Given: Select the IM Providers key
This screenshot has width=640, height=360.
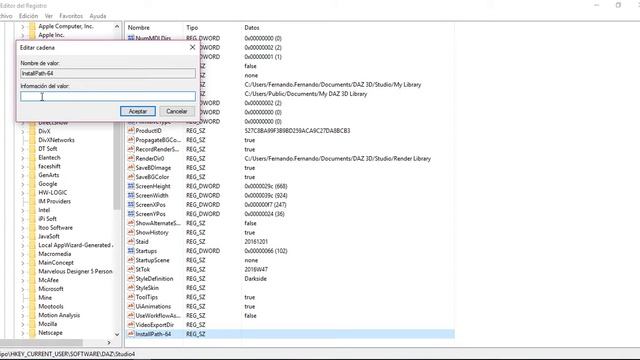Looking at the screenshot, I should 54,201.
